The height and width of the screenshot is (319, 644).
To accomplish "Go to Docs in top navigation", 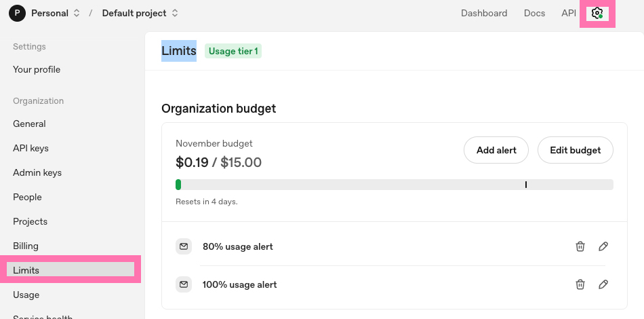I will [534, 14].
